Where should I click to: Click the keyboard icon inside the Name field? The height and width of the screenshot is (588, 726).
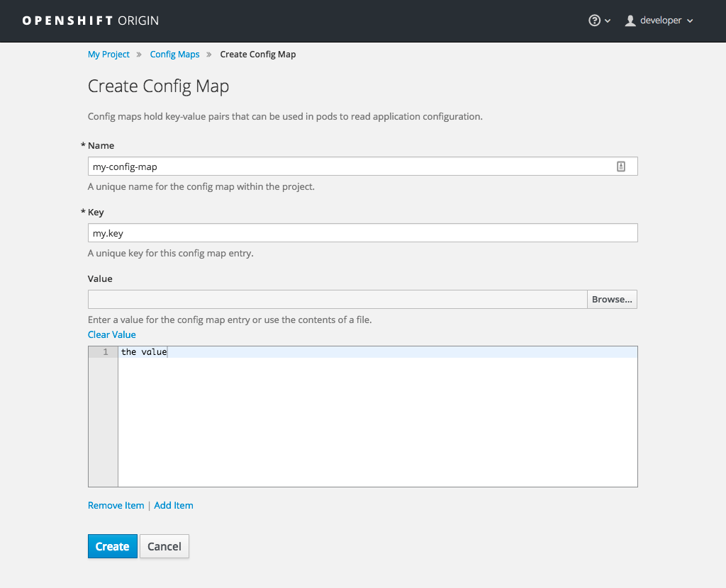pos(621,166)
